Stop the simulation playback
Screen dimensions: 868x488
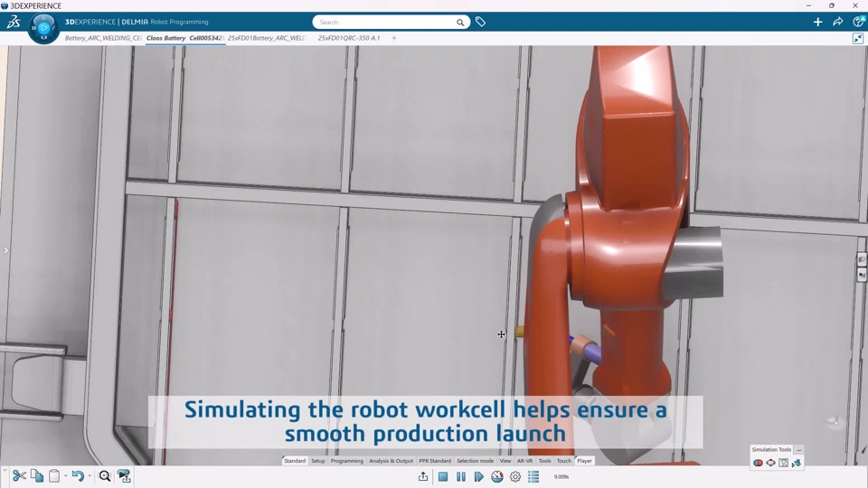[x=443, y=476]
